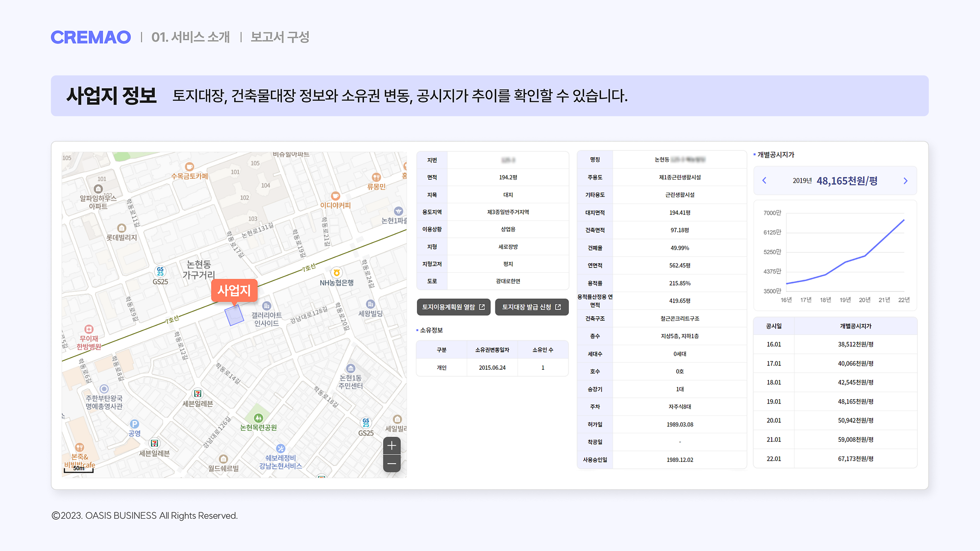This screenshot has height=551, width=980.
Task: Select the 01. 서비스 소개 breadcrumb
Action: click(191, 37)
